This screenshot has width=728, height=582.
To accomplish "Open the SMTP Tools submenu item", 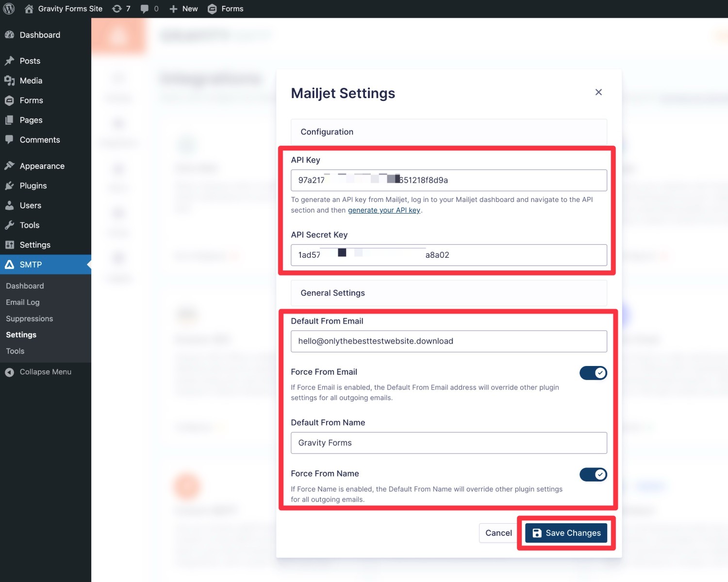I will tap(15, 351).
